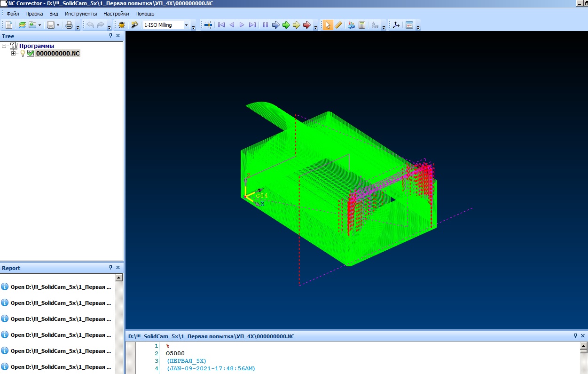Click code line O5000
The height and width of the screenshot is (374, 588).
click(175, 353)
